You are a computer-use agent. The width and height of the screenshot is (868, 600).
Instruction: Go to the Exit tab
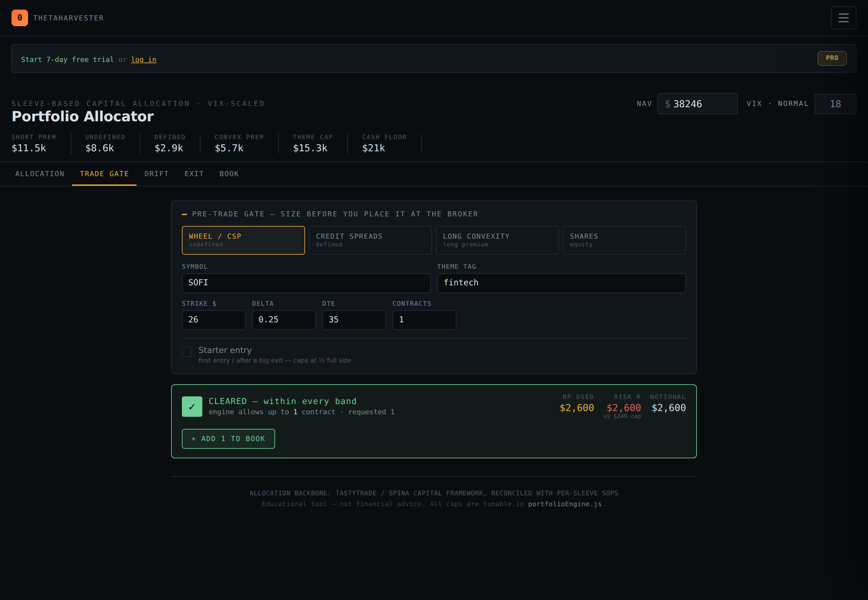pos(194,174)
